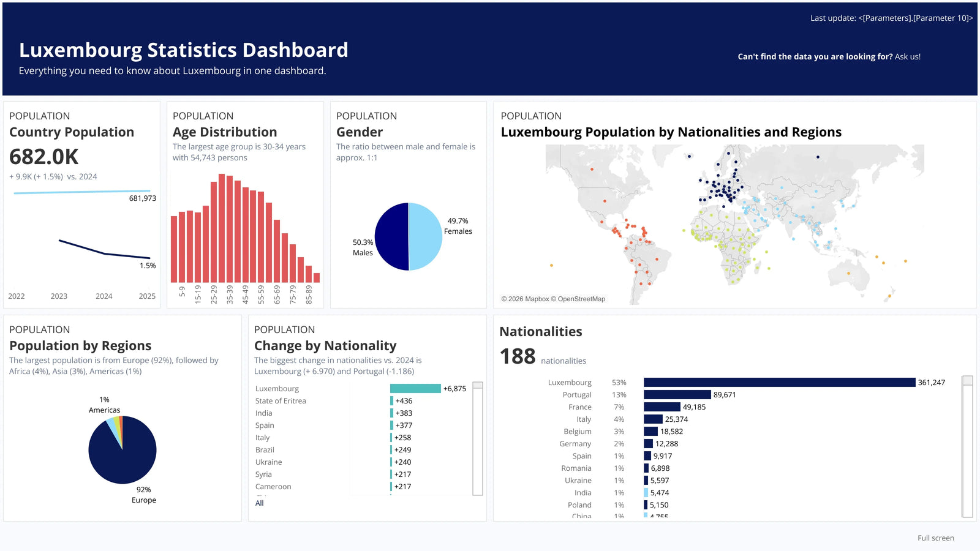This screenshot has height=551, width=980.
Task: Click the Luxembourg 361,247 bar
Action: (x=779, y=383)
